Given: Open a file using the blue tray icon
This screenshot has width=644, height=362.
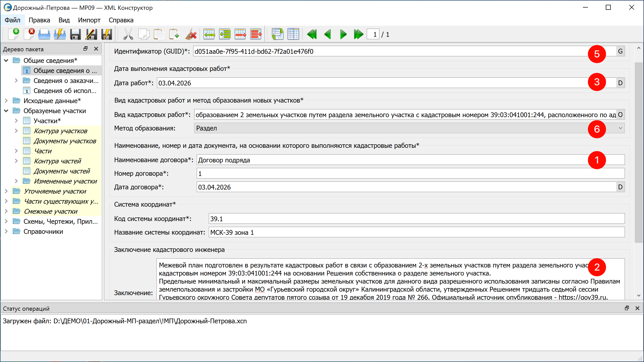Looking at the screenshot, I should pos(44,34).
